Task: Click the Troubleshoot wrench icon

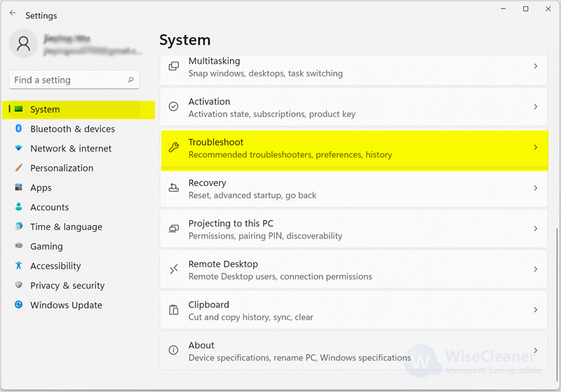Action: point(174,147)
